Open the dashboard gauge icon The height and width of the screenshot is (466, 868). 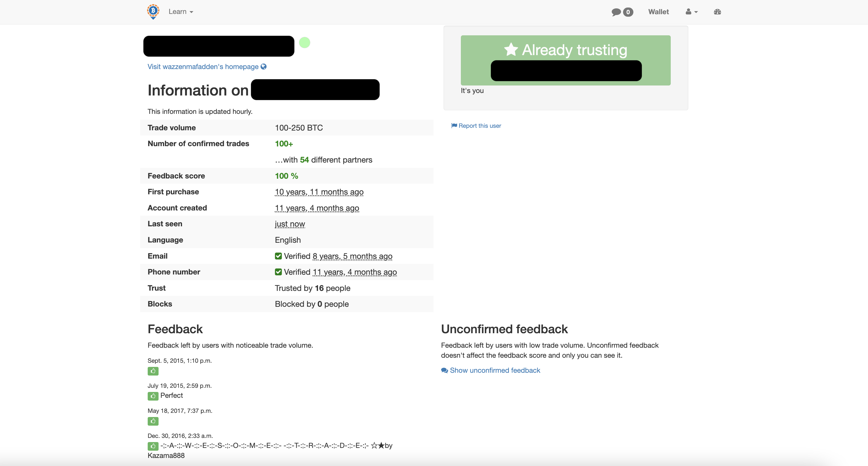(x=717, y=12)
